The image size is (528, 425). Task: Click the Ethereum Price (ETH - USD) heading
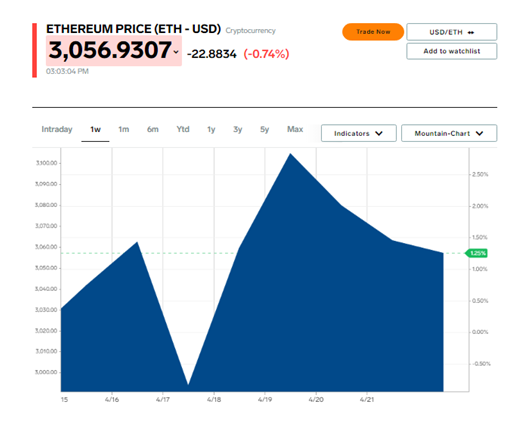pos(133,29)
